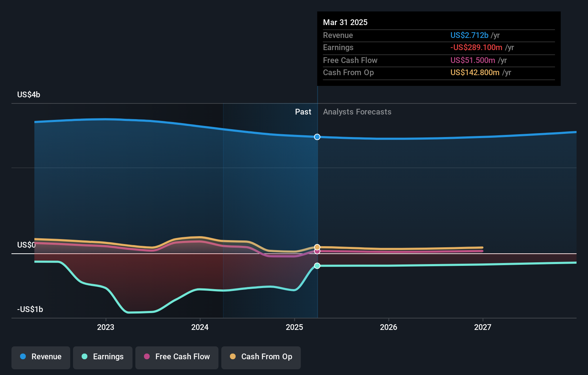Click the pink Free Cash Flow data point
588x375 pixels.
(317, 252)
